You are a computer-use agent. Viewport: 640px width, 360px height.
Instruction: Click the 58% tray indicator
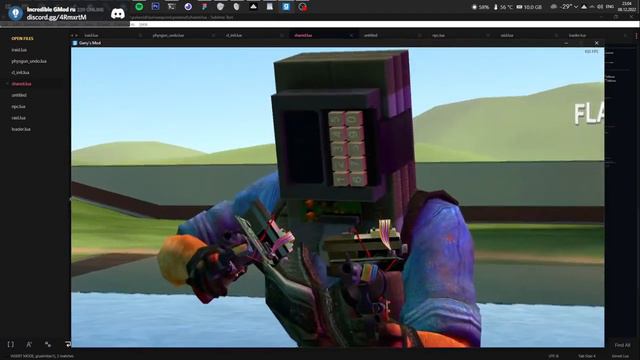coord(480,7)
